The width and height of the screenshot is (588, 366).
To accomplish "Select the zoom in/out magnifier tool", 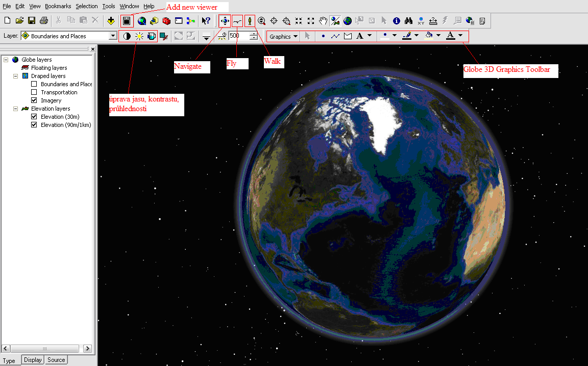I will pyautogui.click(x=262, y=21).
